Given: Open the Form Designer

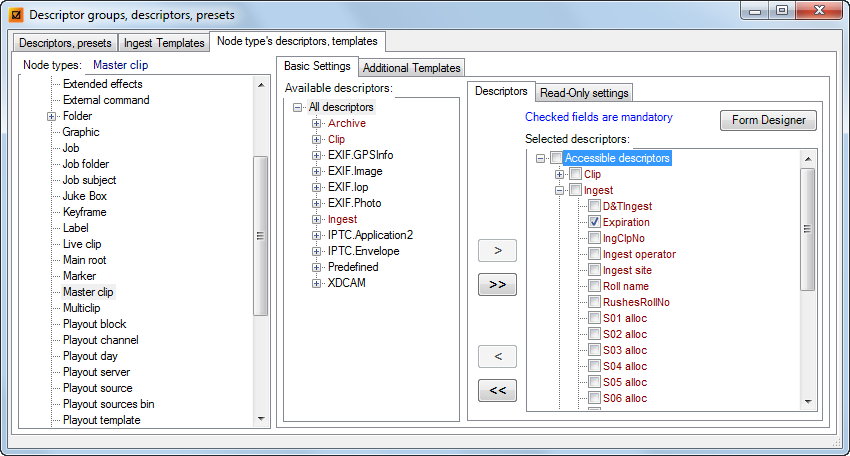Looking at the screenshot, I should click(769, 120).
